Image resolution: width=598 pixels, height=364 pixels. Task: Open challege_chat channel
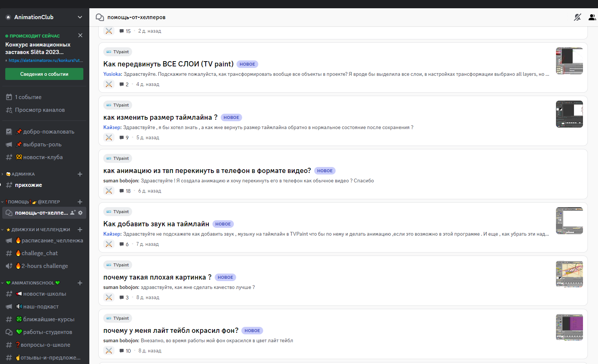pyautogui.click(x=44, y=253)
